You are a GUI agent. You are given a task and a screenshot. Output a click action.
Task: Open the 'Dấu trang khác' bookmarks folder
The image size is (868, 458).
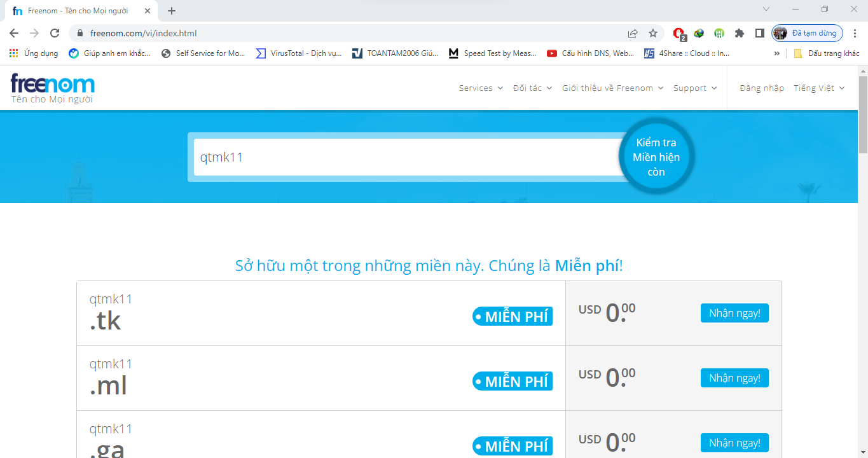pos(826,53)
